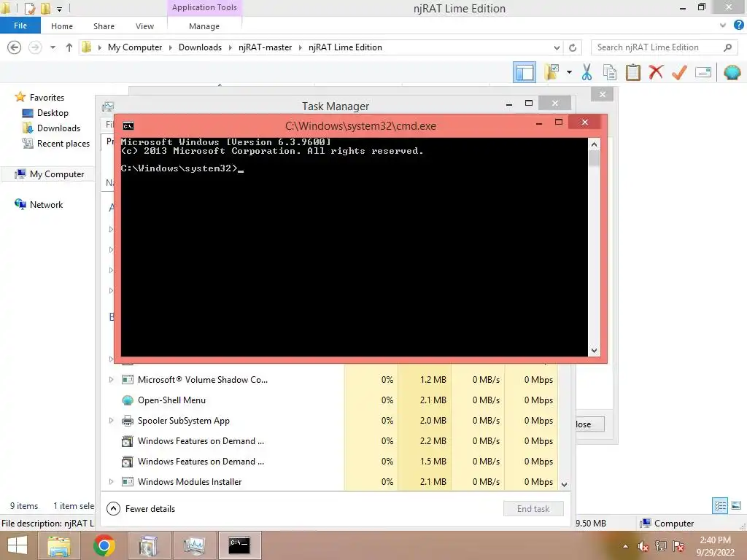Image resolution: width=747 pixels, height=560 pixels.
Task: Click the Paste clipboard icon
Action: tap(632, 72)
